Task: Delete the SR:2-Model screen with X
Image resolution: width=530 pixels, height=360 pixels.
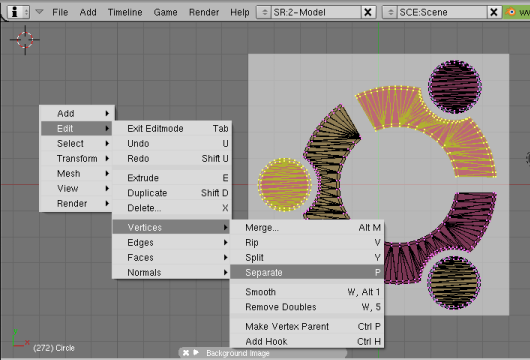Action: tap(368, 13)
